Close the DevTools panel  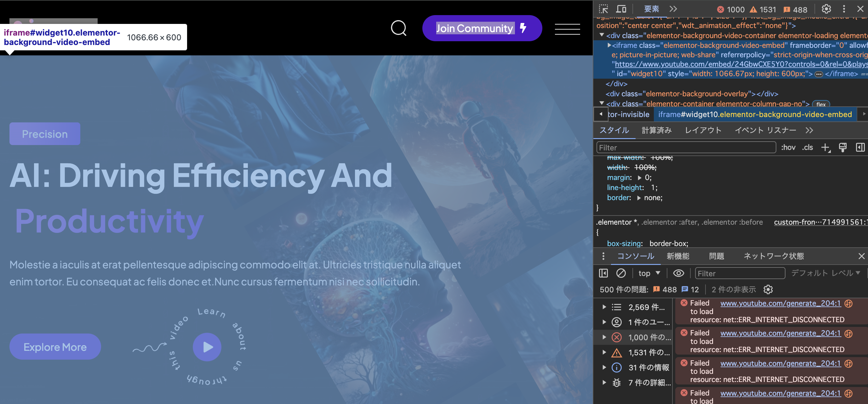860,9
